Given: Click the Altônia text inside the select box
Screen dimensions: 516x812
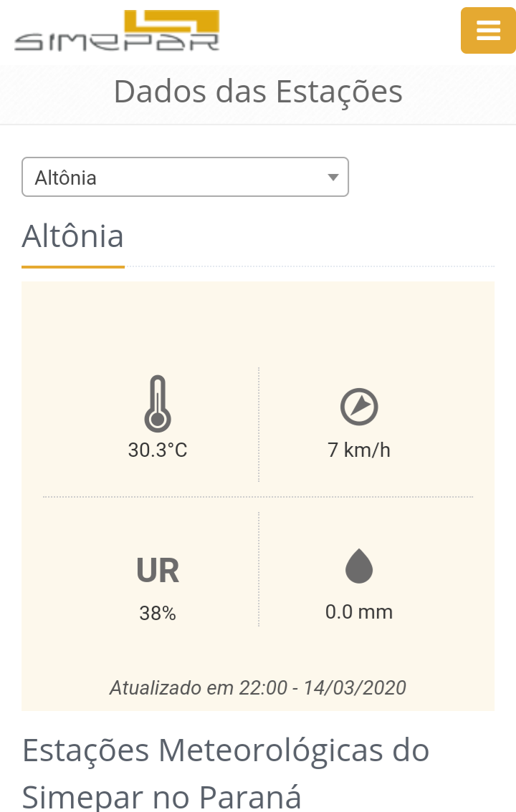Looking at the screenshot, I should (65, 178).
